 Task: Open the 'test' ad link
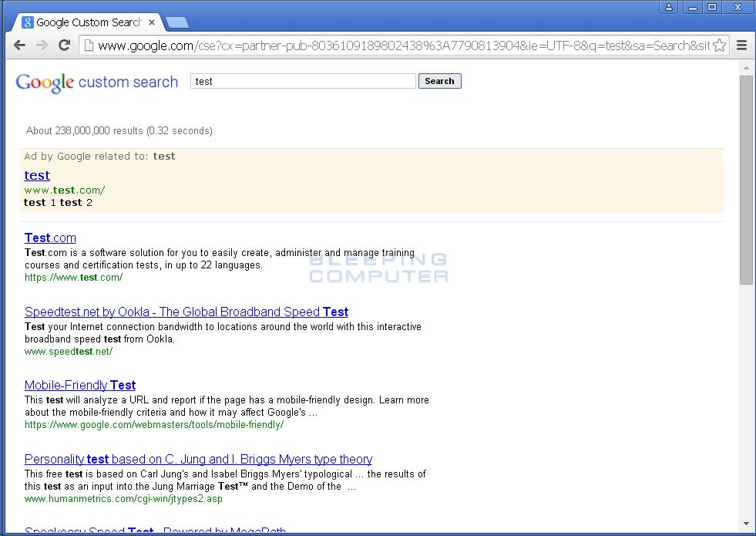(x=37, y=175)
